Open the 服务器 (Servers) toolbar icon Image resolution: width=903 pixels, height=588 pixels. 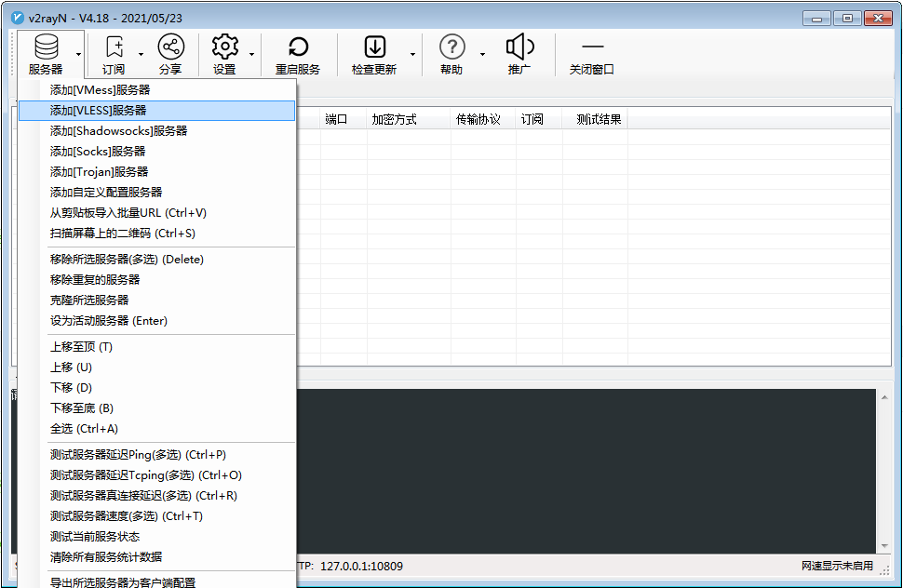pos(46,47)
